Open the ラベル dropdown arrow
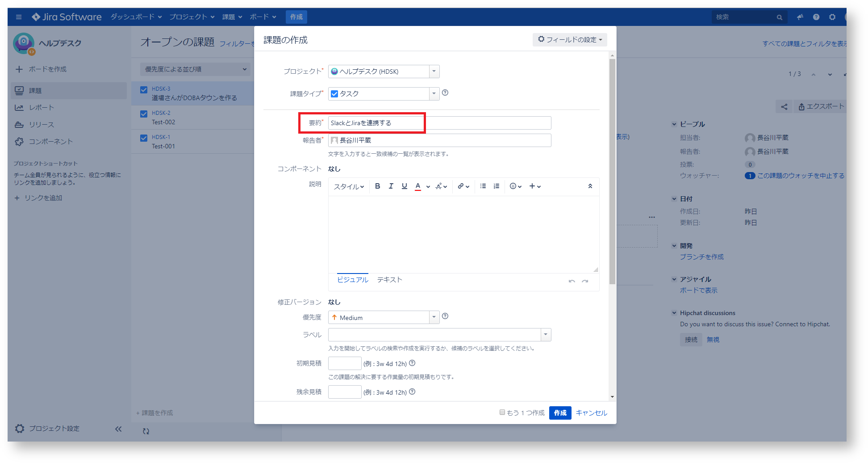This screenshot has width=868, height=463. point(546,335)
